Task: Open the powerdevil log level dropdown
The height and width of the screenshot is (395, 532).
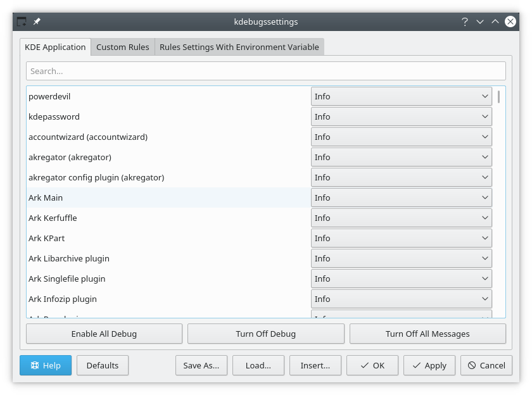Action: 401,97
